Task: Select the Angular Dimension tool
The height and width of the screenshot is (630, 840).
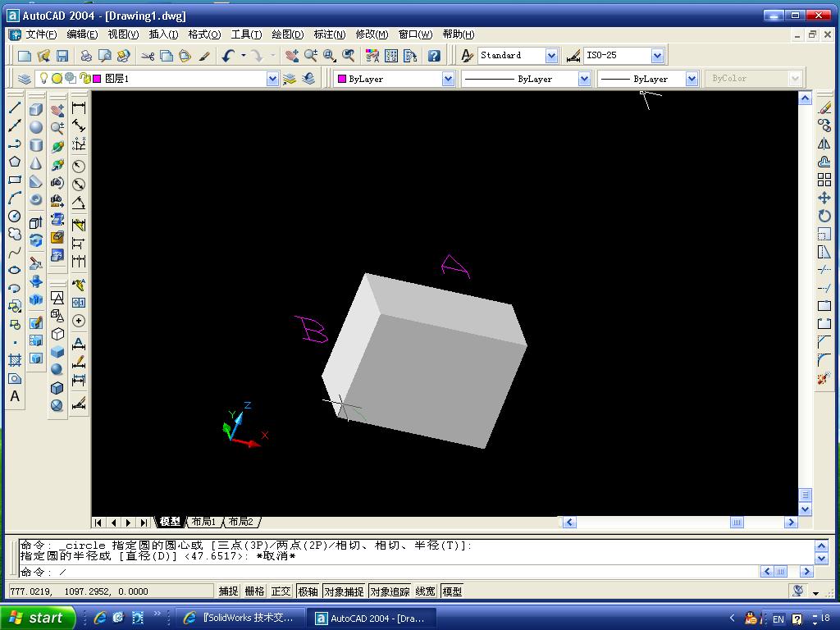Action: (x=79, y=203)
